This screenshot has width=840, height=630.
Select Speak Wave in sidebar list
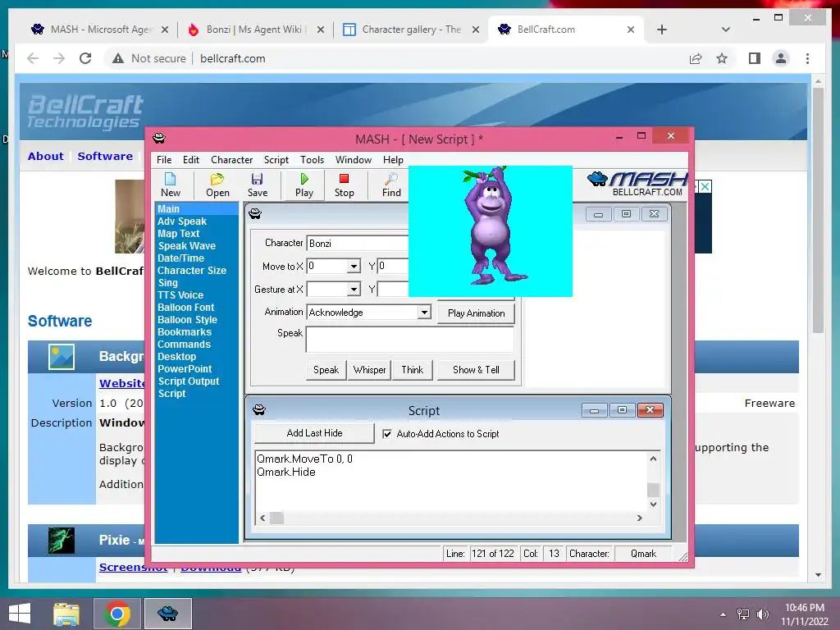[186, 246]
